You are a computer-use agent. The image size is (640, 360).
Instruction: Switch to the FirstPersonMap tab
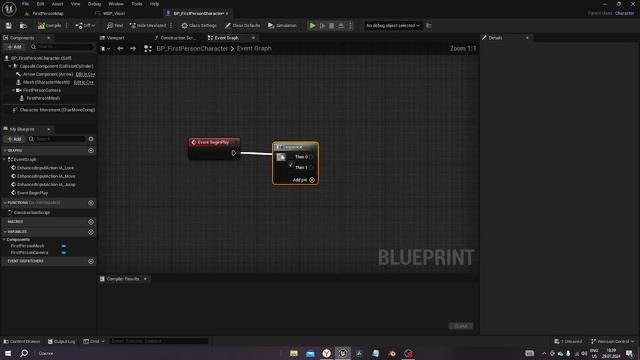click(x=48, y=13)
